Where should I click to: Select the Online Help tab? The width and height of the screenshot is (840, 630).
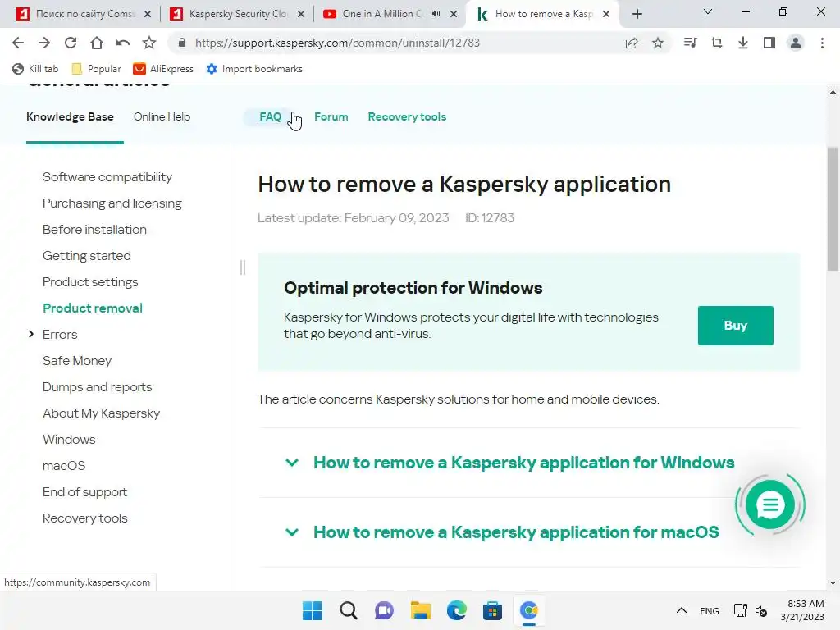[162, 116]
